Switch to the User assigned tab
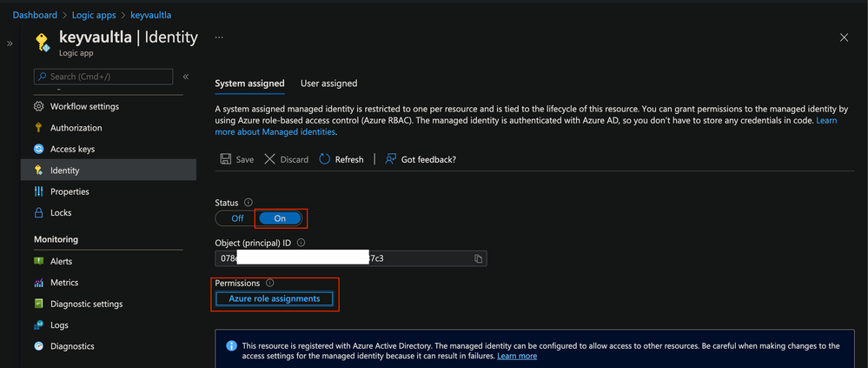868x368 pixels. [328, 84]
